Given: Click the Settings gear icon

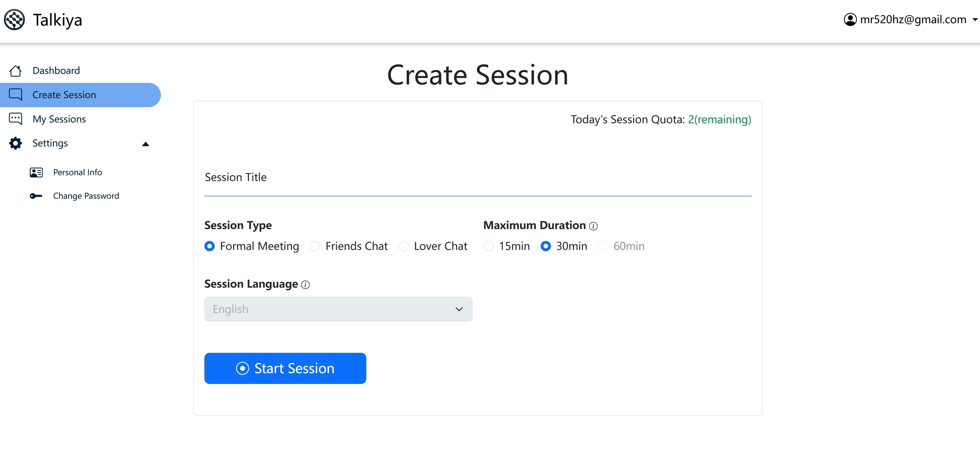Looking at the screenshot, I should pos(16,144).
